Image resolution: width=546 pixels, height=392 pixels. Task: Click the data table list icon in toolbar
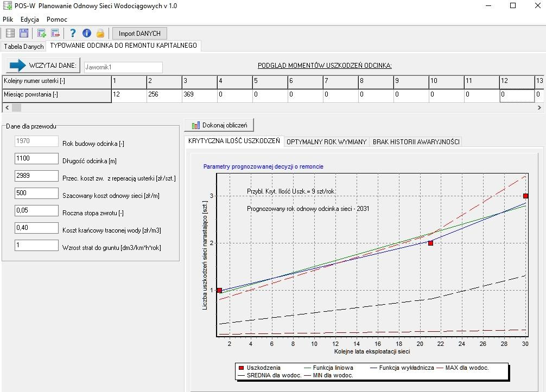click(10, 33)
